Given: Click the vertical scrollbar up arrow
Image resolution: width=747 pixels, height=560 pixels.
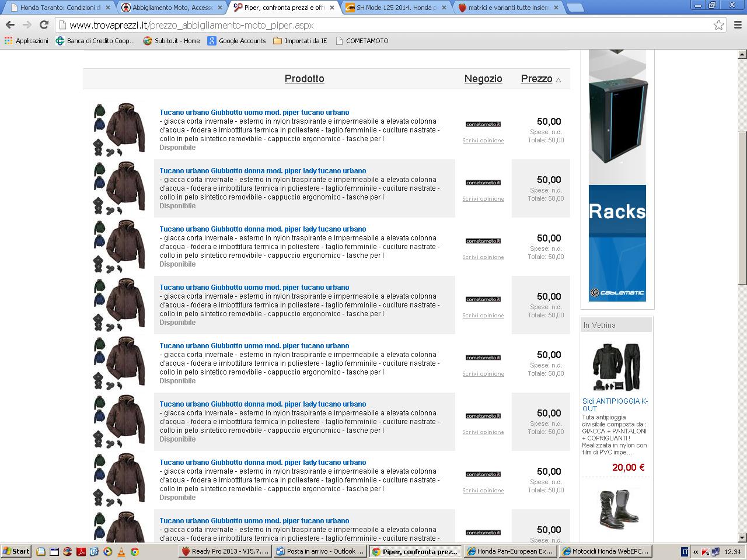Looking at the screenshot, I should (742, 54).
